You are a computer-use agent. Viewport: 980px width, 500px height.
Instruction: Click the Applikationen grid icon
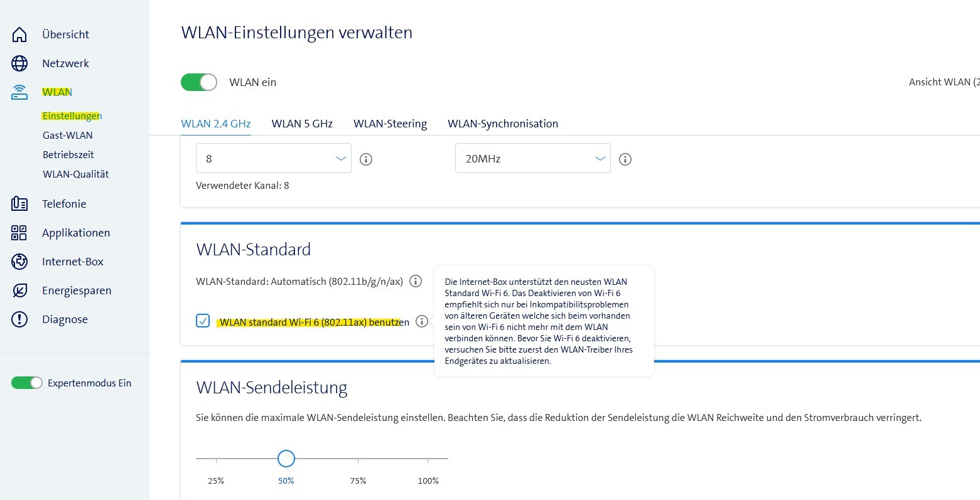[19, 232]
